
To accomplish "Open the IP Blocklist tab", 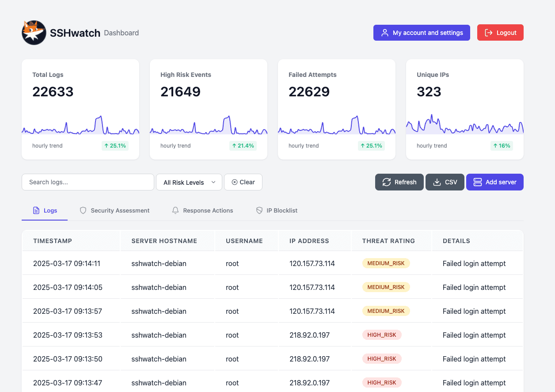I will (x=281, y=211).
